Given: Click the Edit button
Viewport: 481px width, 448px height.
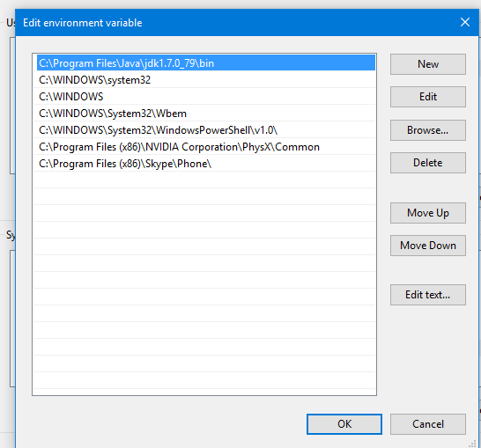Looking at the screenshot, I should pyautogui.click(x=427, y=97).
